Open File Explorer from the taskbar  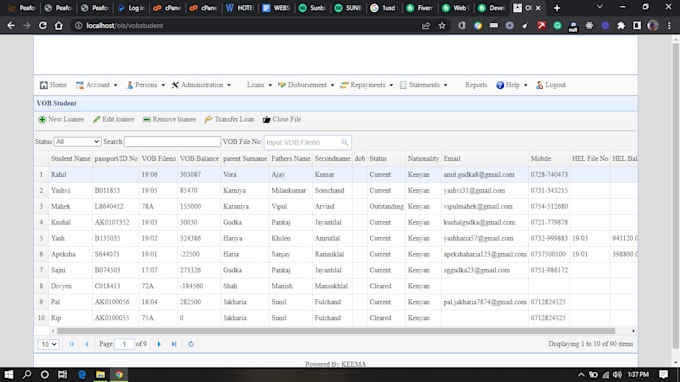coord(100,375)
